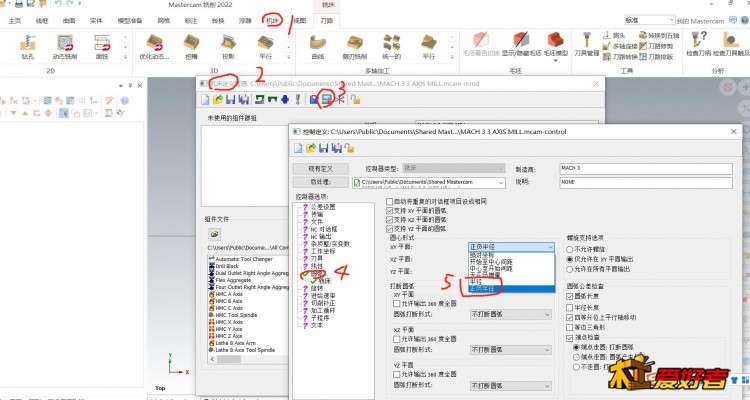
Task: Click the New file icon in machine definition toolbar
Action: coord(205,100)
